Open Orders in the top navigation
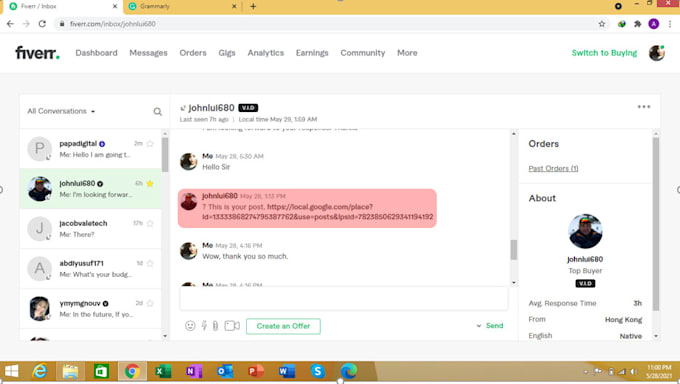This screenshot has width=680, height=384. point(193,53)
